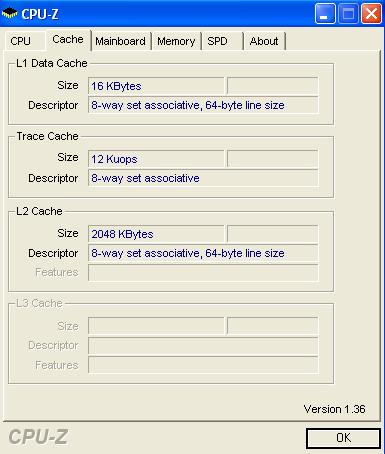Click the CPU-Z chip icon in title bar
The height and width of the screenshot is (454, 385).
(x=9, y=14)
